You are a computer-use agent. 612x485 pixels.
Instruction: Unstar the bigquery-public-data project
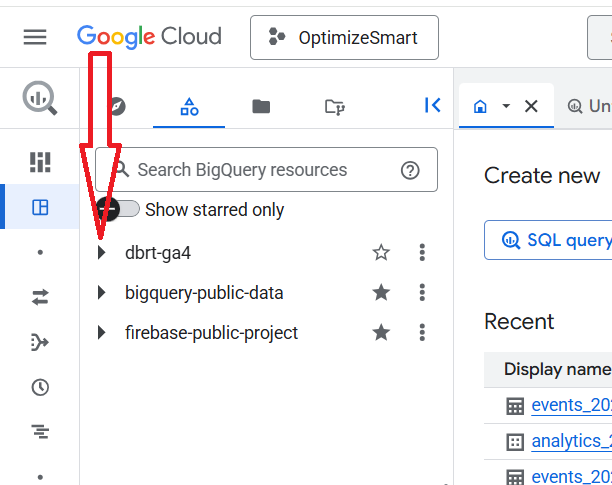381,293
